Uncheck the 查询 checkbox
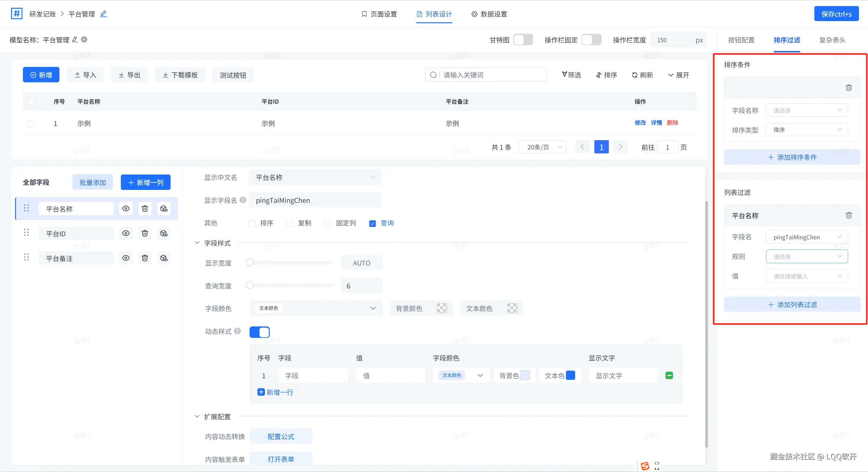This screenshot has height=472, width=868. point(372,223)
